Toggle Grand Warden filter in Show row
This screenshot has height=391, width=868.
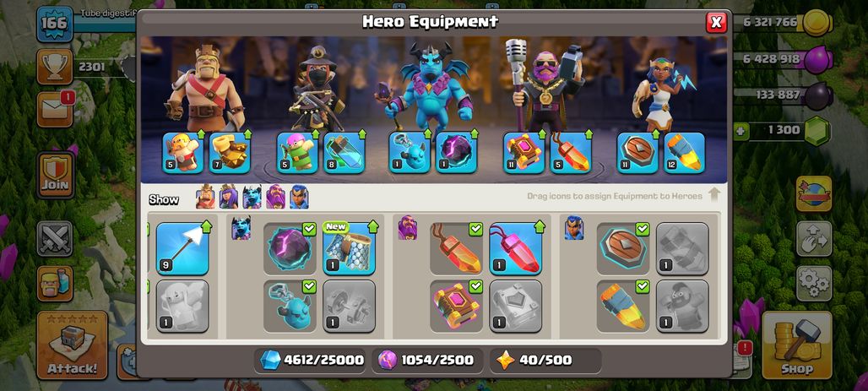(x=275, y=197)
